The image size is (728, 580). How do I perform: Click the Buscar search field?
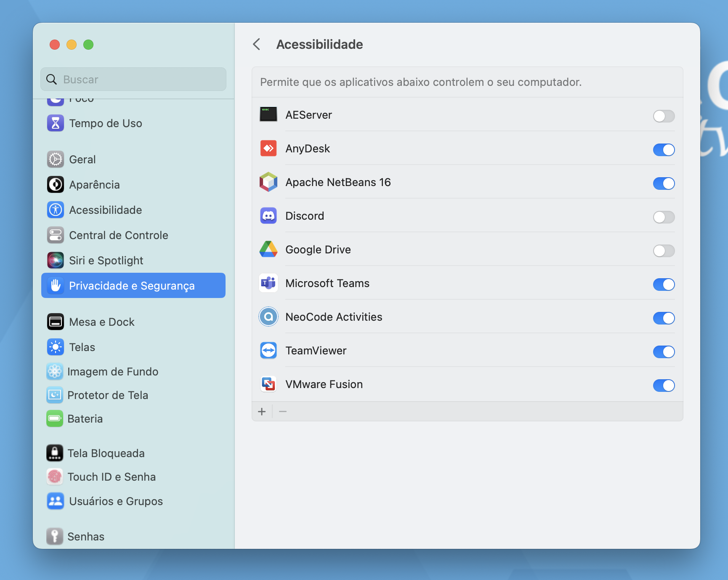(133, 79)
